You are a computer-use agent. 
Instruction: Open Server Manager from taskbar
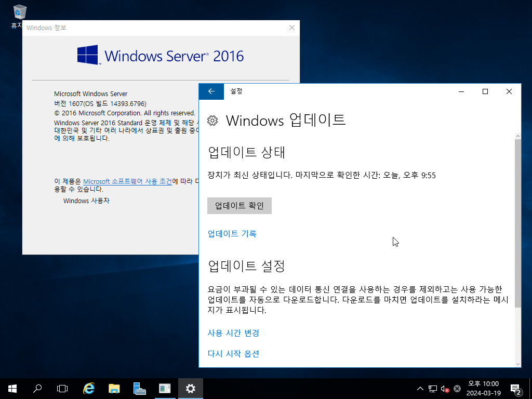(139, 389)
